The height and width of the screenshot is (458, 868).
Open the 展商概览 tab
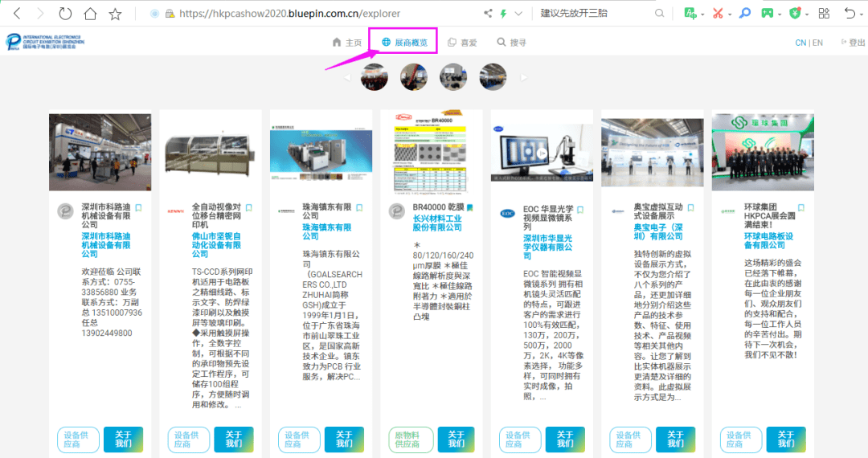404,42
